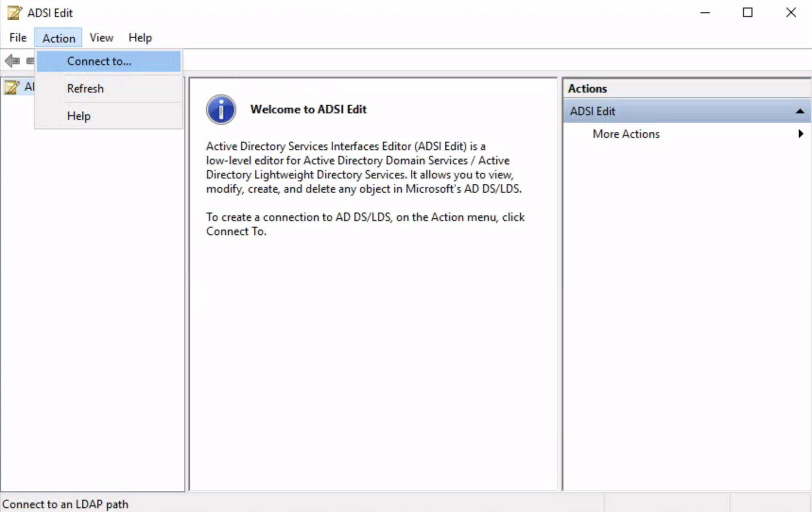Close the open Action menu
Image resolution: width=812 pixels, height=512 pixels.
pyautogui.click(x=59, y=38)
